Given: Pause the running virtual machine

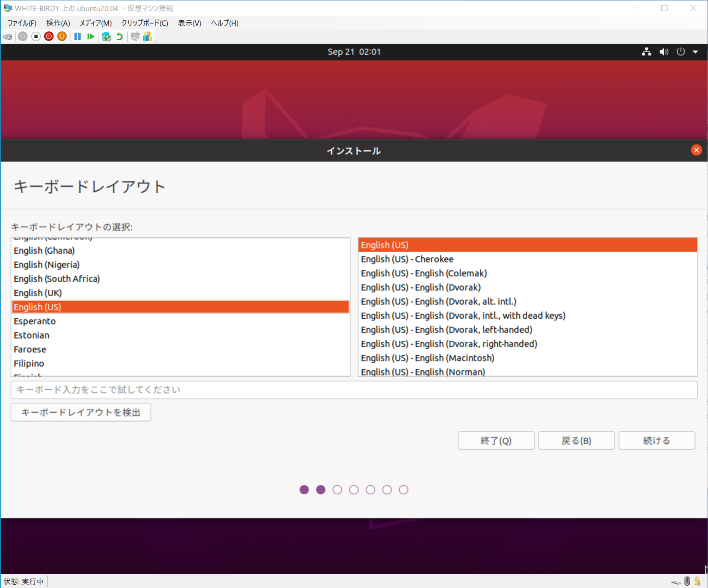Looking at the screenshot, I should [77, 36].
